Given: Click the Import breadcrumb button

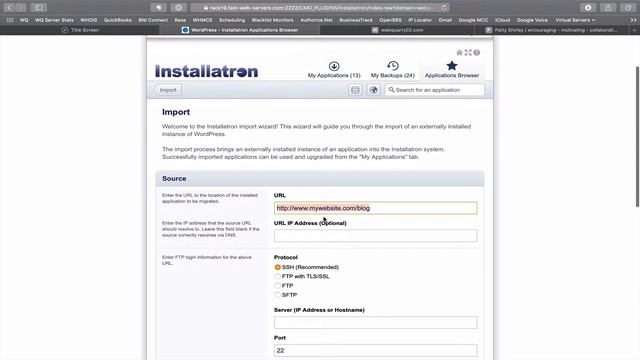Looking at the screenshot, I should [x=168, y=90].
